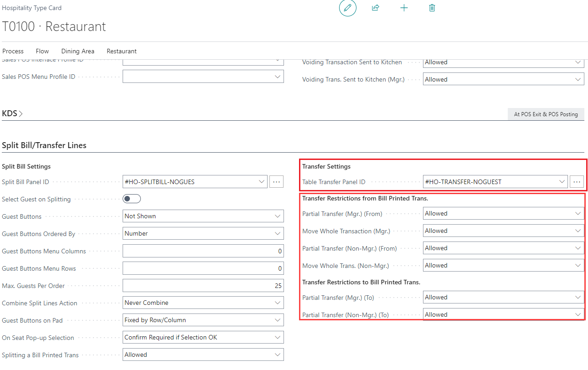Click Guest Buttons Menu Columns field
The height and width of the screenshot is (370, 588).
pos(203,251)
